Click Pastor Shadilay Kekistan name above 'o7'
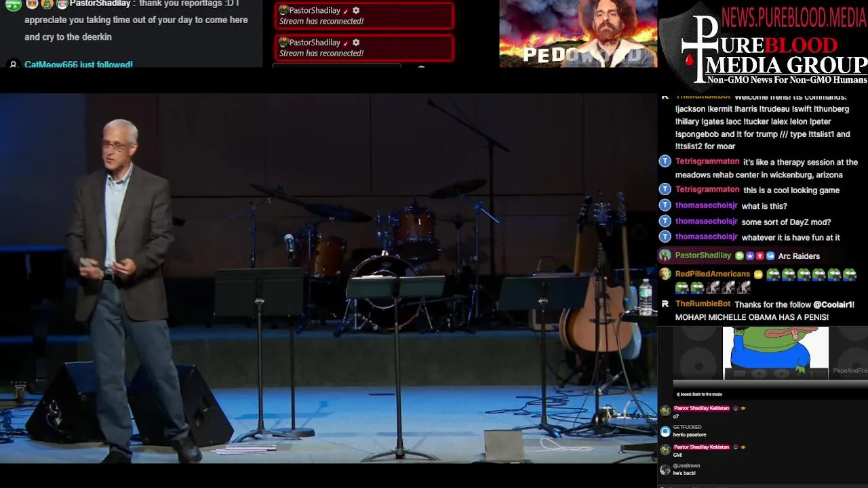 tap(701, 408)
